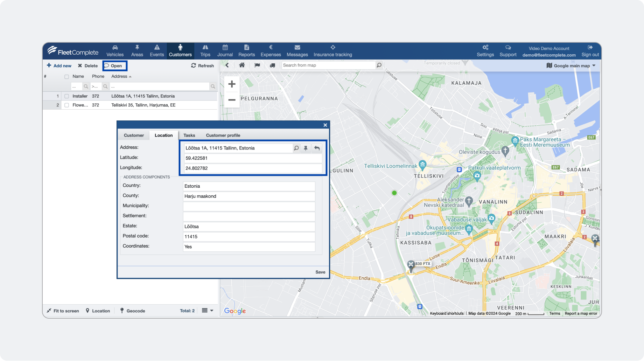The image size is (644, 361).
Task: Open the Areas section
Action: tap(137, 51)
